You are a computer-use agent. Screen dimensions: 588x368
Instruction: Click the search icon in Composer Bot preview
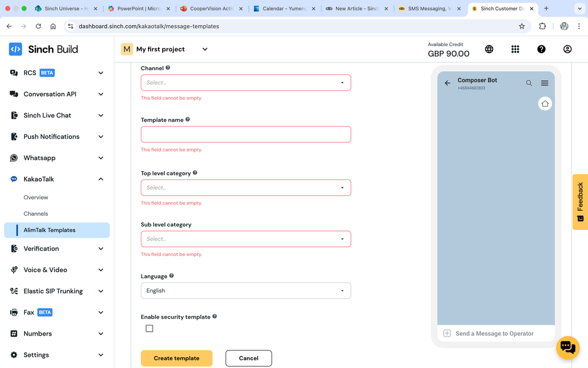tap(528, 83)
